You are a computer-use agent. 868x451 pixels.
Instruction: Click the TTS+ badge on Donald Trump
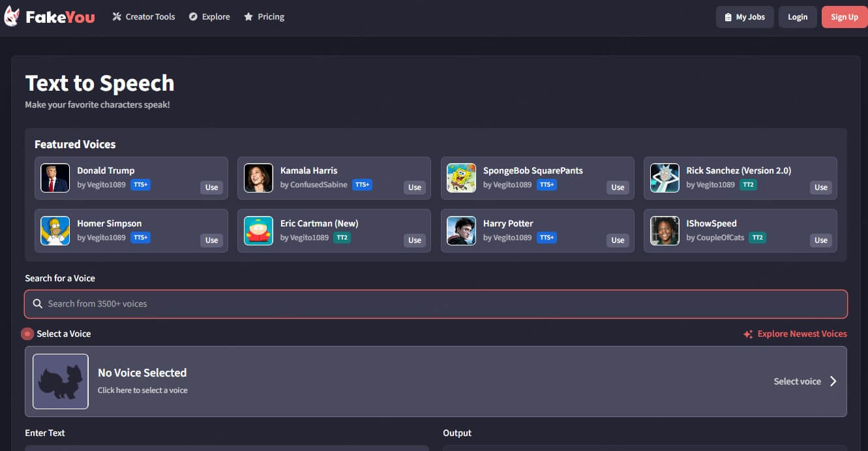(x=140, y=185)
